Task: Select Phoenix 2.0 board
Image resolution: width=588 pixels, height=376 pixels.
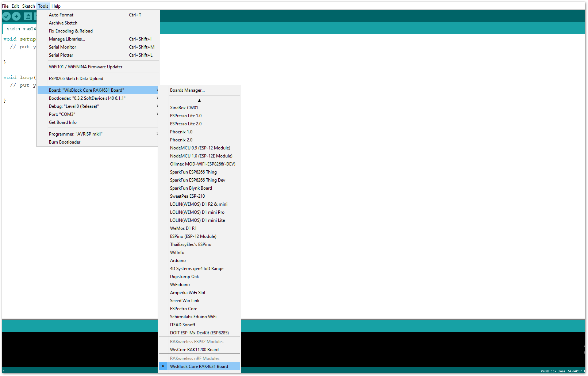Action: pyautogui.click(x=199, y=140)
